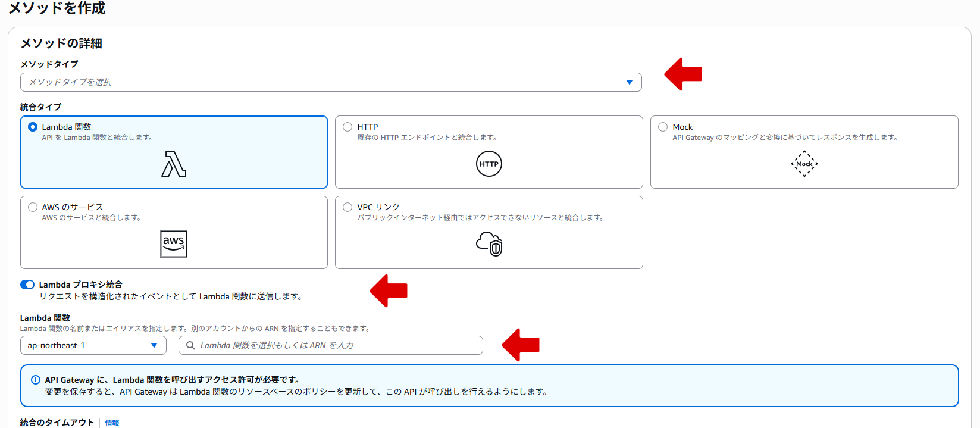This screenshot has width=980, height=428.
Task: Click the heading 'API Gateway に、Lambda 関数を呼び出すアクセス許可が必要です。'
Action: [x=172, y=380]
